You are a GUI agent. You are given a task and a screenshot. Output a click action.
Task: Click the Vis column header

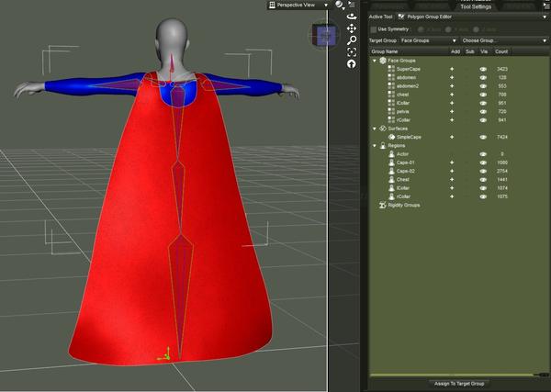[484, 51]
